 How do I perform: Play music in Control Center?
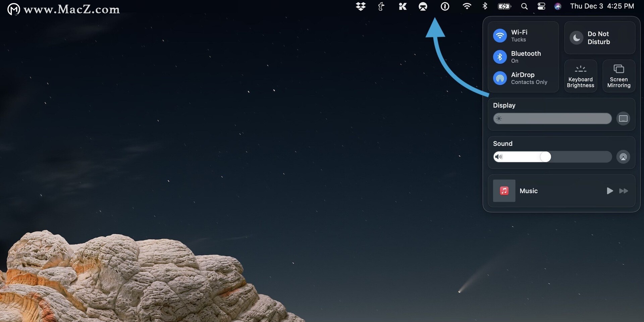click(610, 191)
